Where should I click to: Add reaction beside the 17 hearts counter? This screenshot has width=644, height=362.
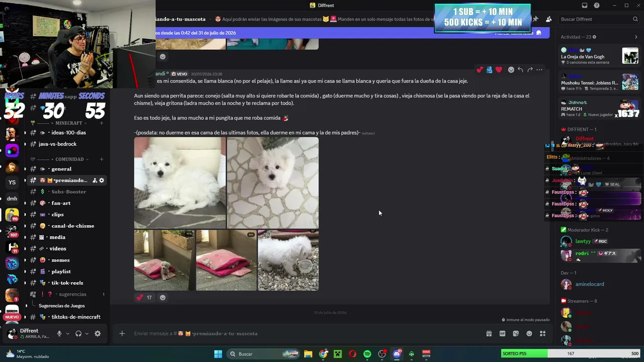coord(163,298)
